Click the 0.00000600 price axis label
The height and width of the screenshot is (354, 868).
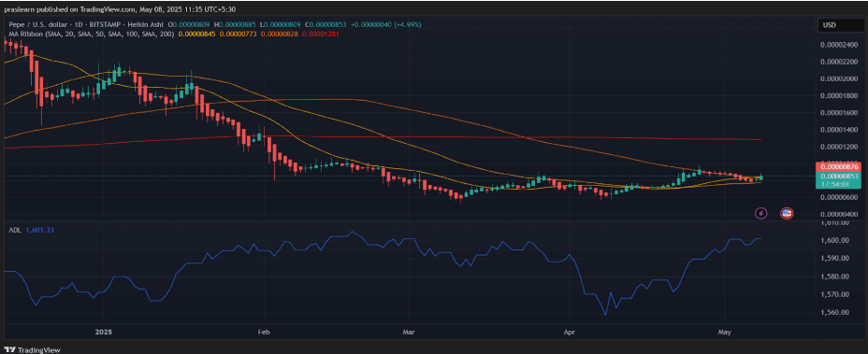tap(838, 197)
